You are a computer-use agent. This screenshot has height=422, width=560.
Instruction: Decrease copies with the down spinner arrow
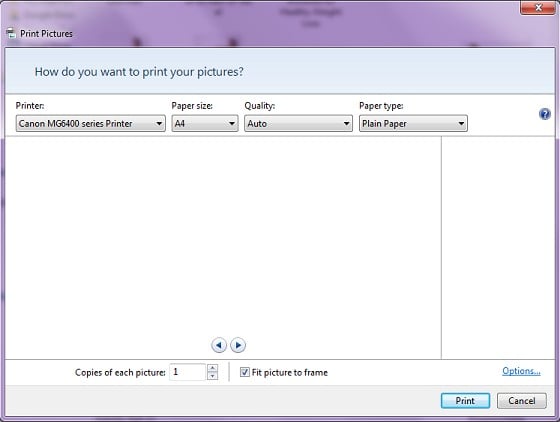tap(212, 376)
